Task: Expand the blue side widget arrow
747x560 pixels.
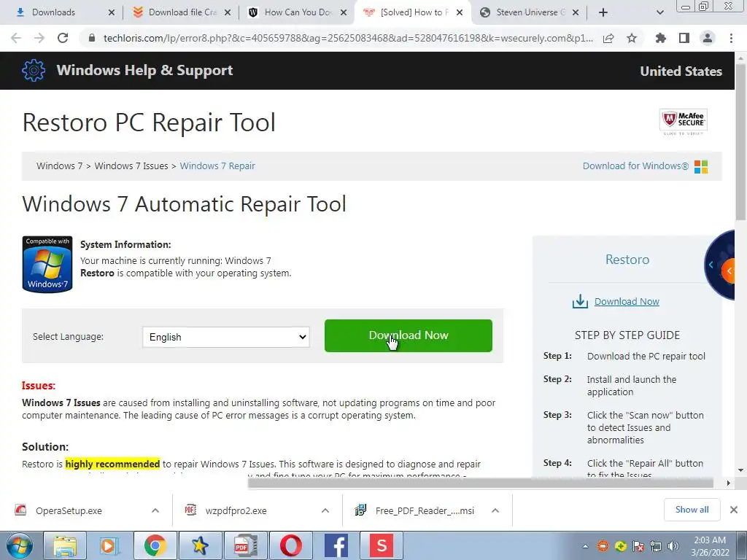Action: [711, 265]
